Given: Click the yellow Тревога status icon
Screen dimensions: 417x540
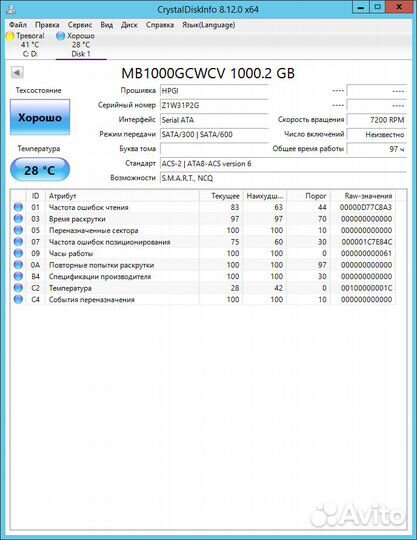Looking at the screenshot, I should click(10, 36).
